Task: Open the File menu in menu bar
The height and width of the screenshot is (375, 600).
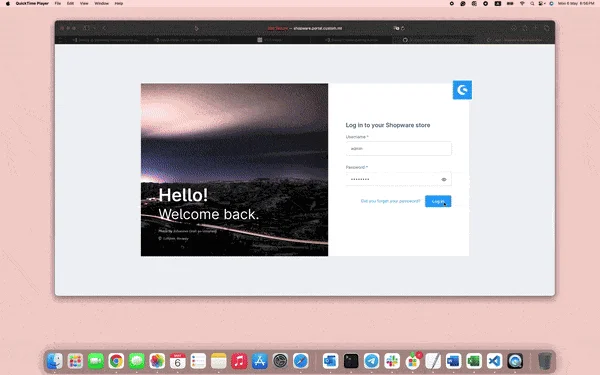Action: click(x=58, y=3)
